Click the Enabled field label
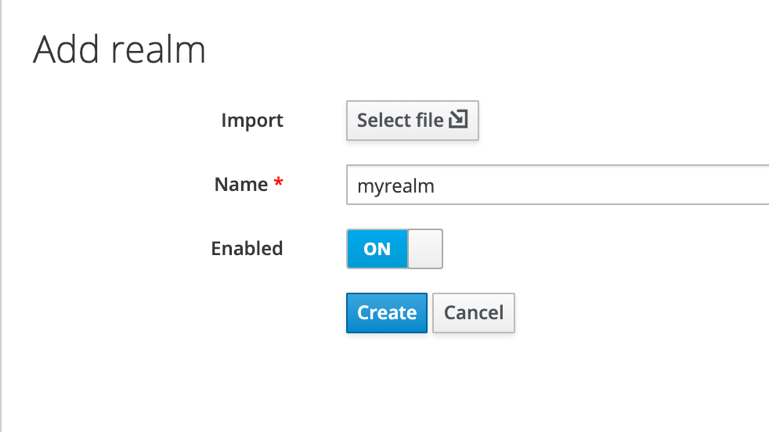Viewport: 769px width, 432px height. pyautogui.click(x=247, y=249)
